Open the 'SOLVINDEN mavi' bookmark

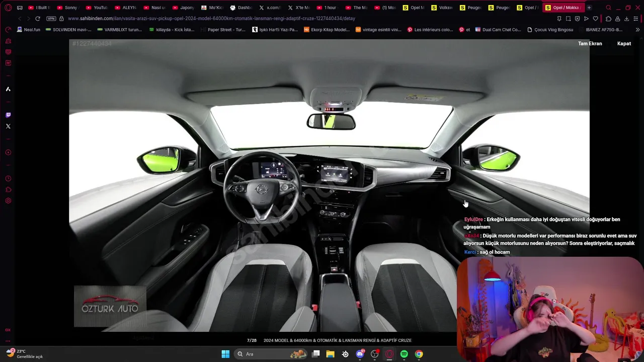(68, 30)
